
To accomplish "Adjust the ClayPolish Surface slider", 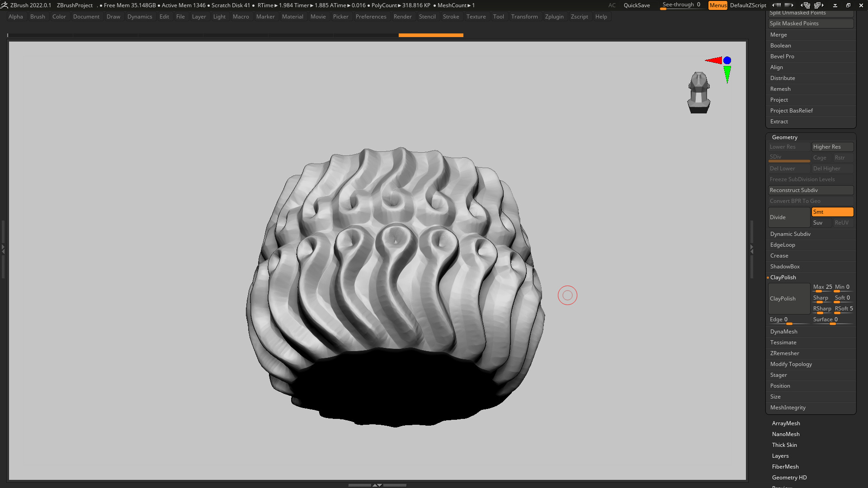I will 832,320.
